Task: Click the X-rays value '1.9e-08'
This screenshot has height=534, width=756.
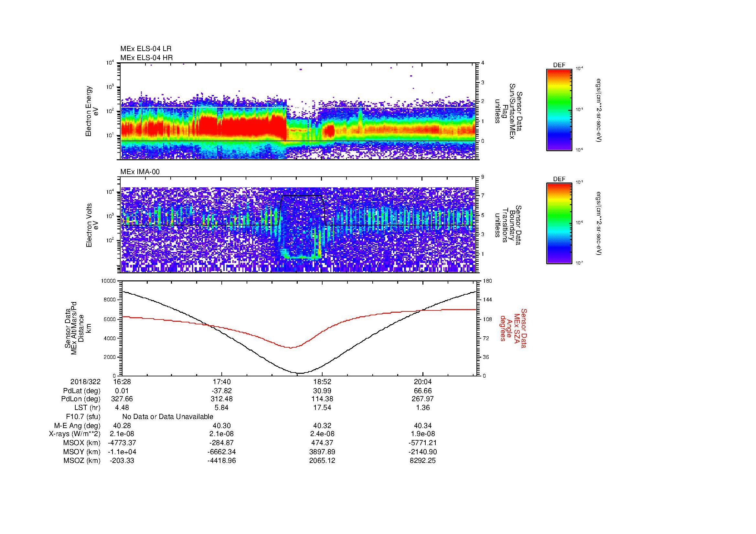Action: coord(423,434)
